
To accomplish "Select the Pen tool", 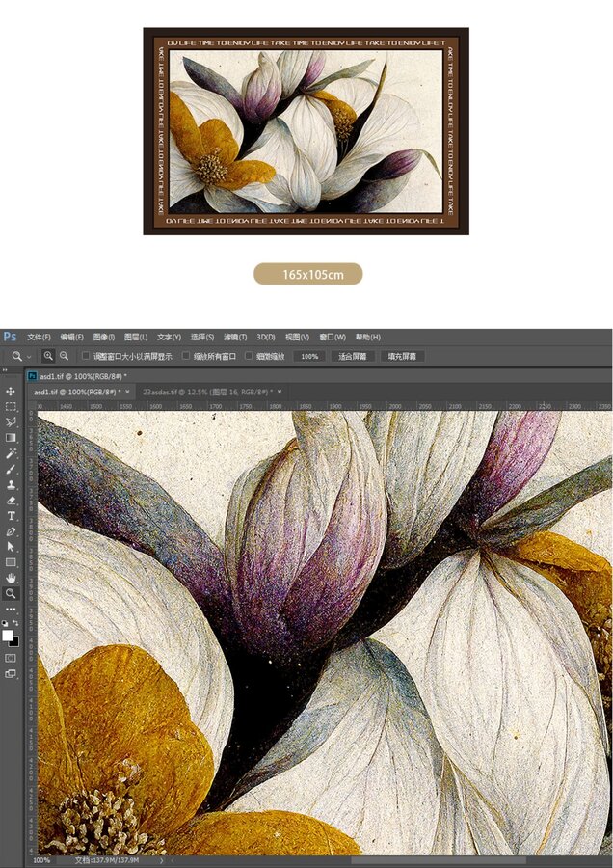I will pyautogui.click(x=11, y=532).
